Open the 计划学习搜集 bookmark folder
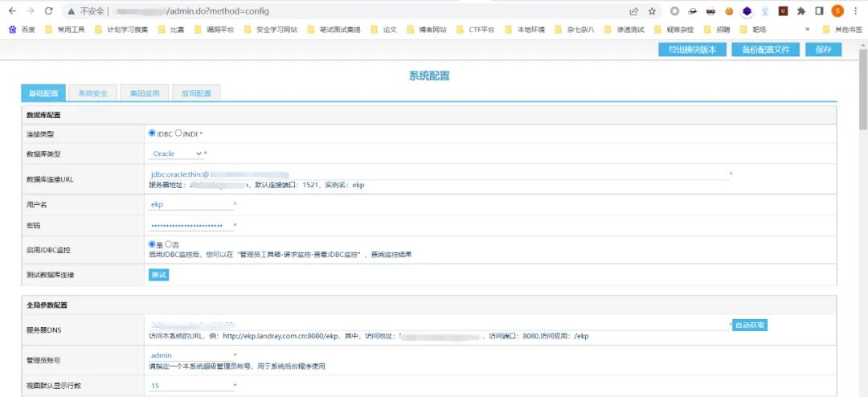 (121, 30)
